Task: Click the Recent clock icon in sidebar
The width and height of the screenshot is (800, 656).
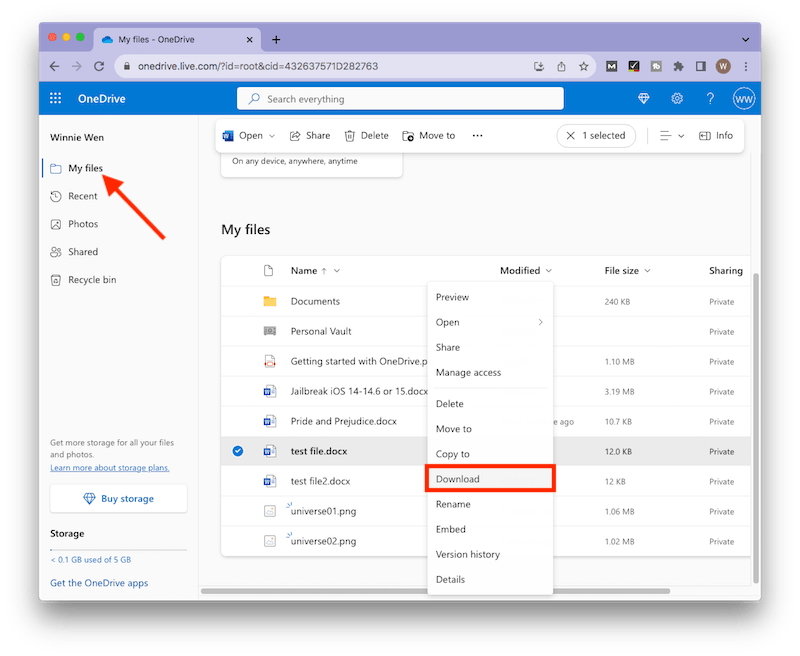Action: pyautogui.click(x=56, y=196)
